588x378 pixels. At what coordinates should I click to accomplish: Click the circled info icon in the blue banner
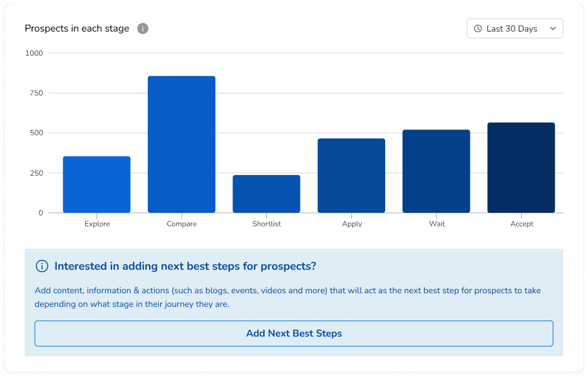tap(41, 266)
